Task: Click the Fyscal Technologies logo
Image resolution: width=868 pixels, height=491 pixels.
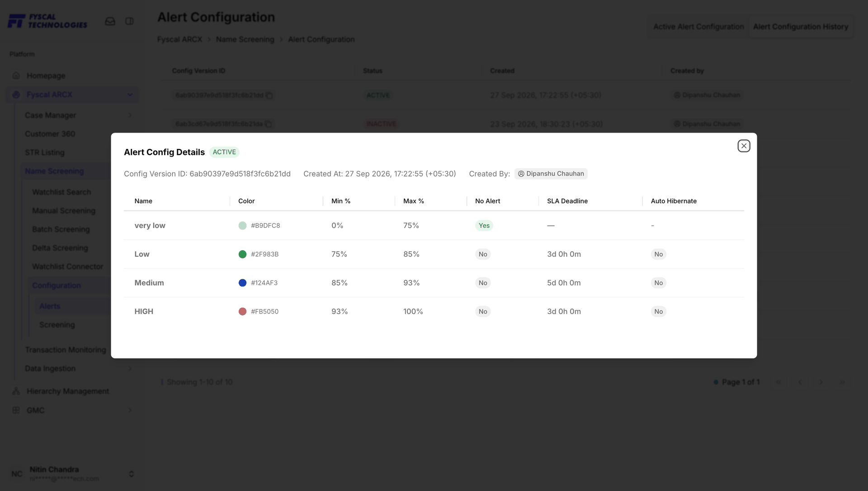Action: (47, 21)
